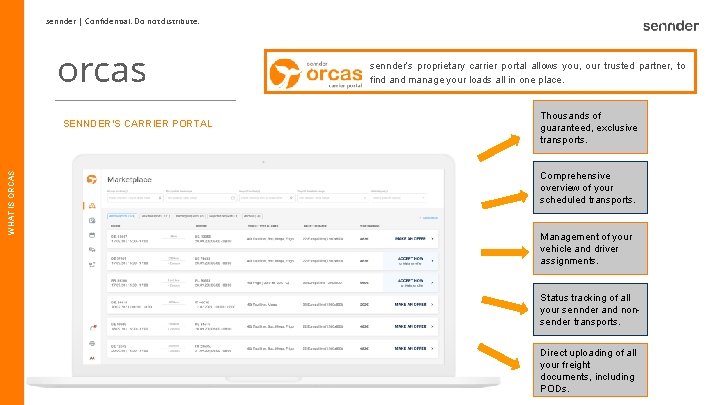Viewport: 720px width, 405px height.
Task: Click 'SENNDER'S CARRIER PORTAL' subtitle
Action: pyautogui.click(x=138, y=124)
